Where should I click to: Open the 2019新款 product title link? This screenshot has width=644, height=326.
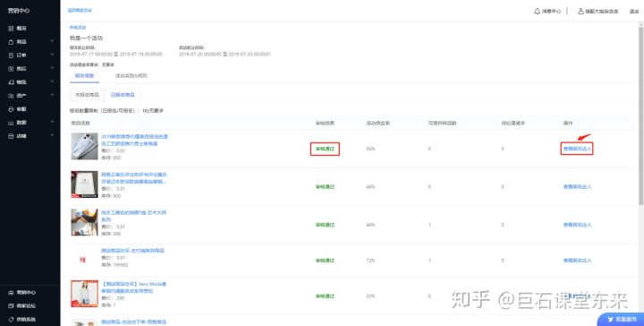(134, 141)
